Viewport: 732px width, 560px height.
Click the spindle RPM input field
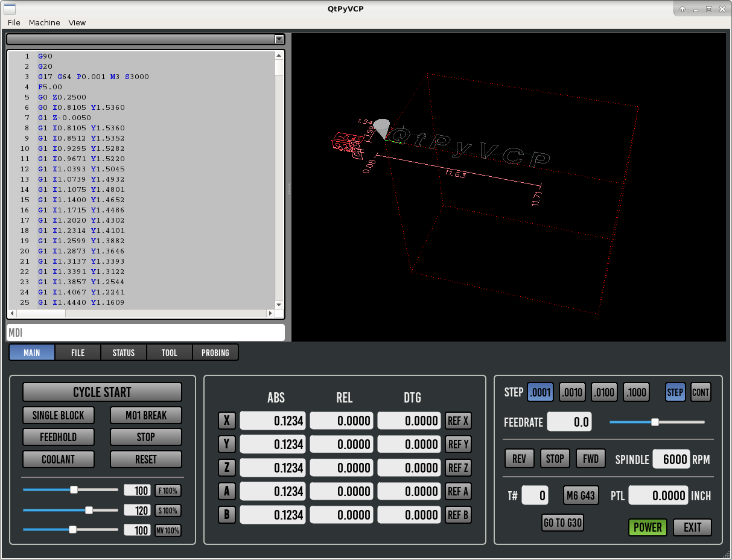671,459
